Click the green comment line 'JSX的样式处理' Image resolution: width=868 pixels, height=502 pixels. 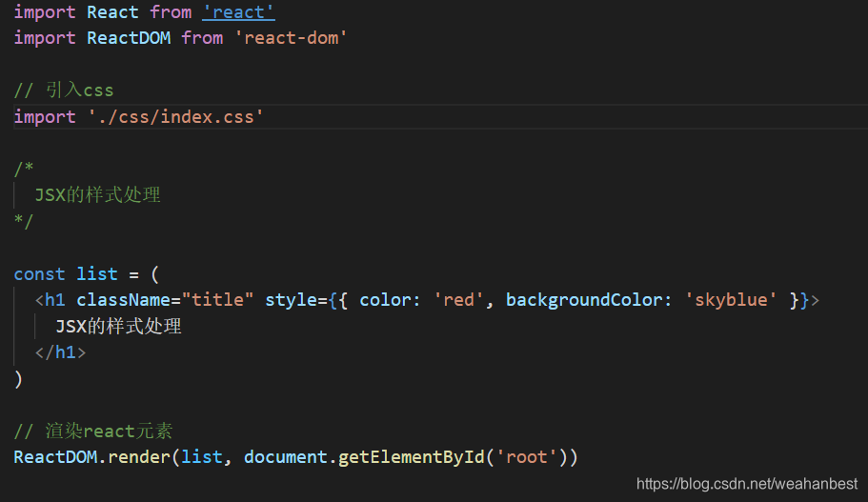97,195
